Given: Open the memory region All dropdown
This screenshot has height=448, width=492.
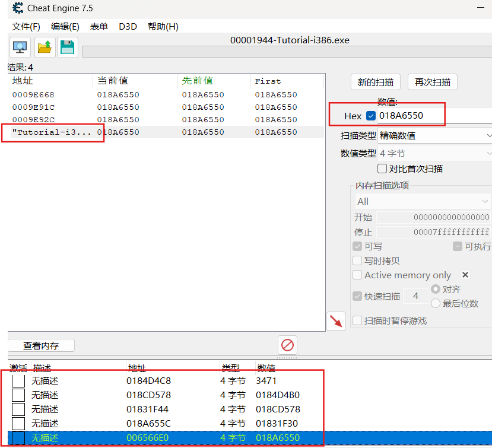Looking at the screenshot, I should (423, 201).
